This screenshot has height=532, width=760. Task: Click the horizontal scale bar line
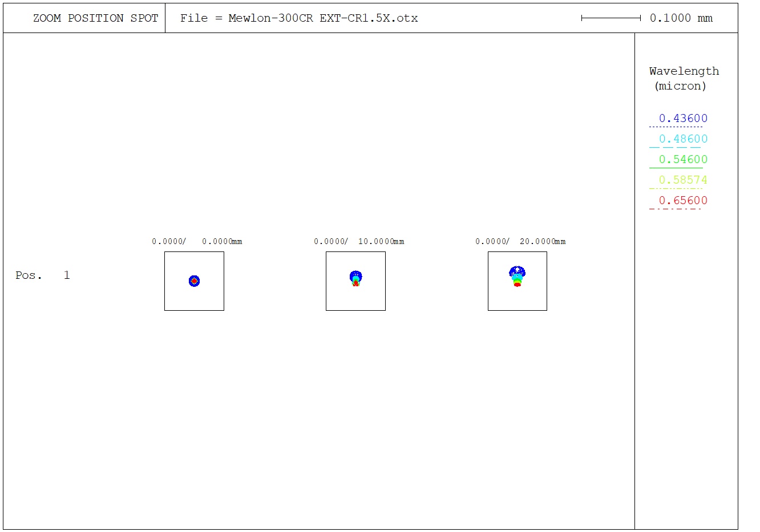click(611, 18)
